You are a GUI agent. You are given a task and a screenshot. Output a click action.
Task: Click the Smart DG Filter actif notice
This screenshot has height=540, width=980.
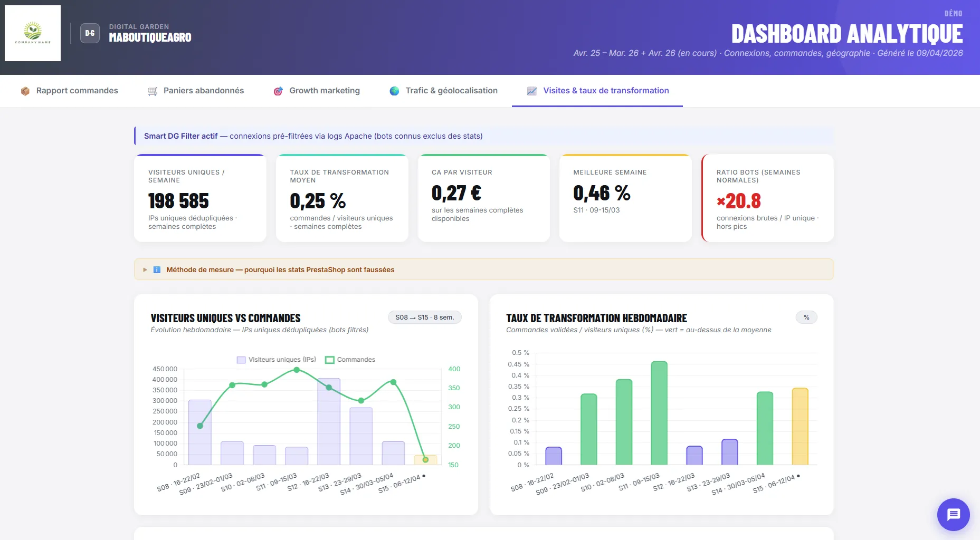pos(484,136)
